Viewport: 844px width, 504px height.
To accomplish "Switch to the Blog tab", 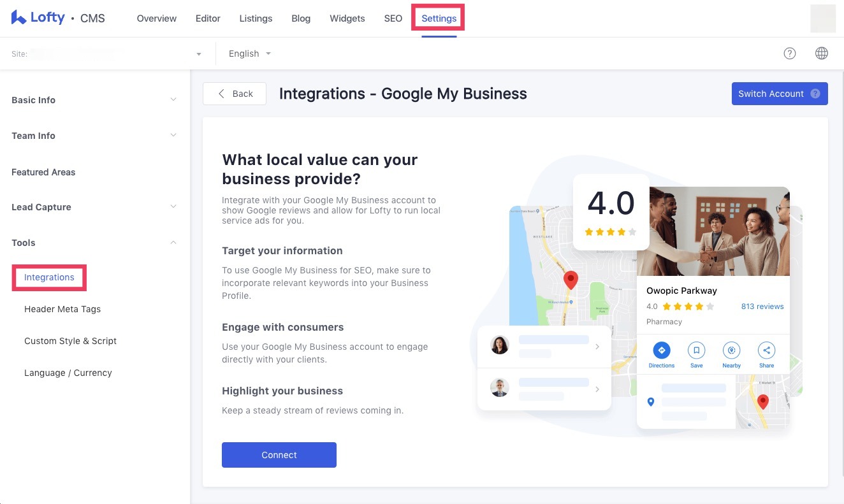I will coord(301,18).
